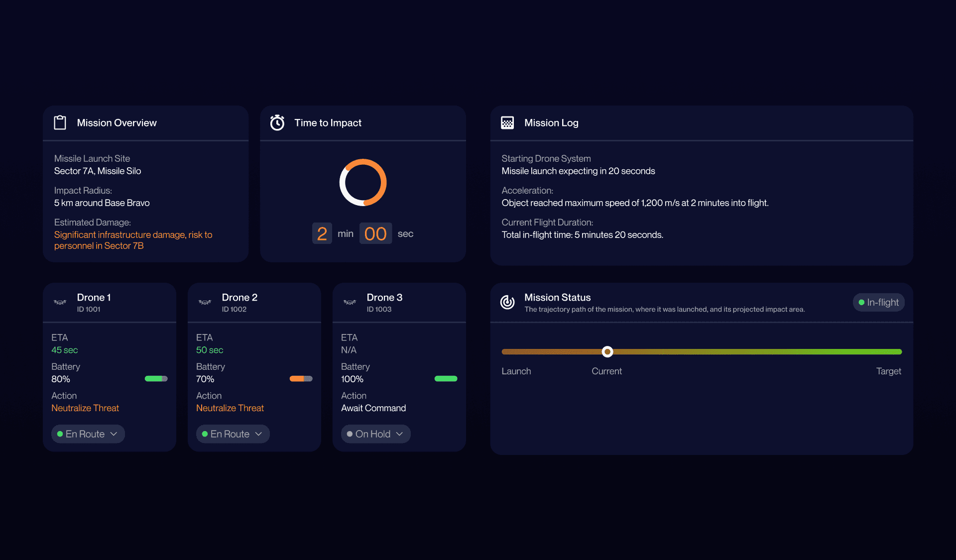This screenshot has height=560, width=956.
Task: Click the Mission Status radar icon
Action: (x=507, y=302)
